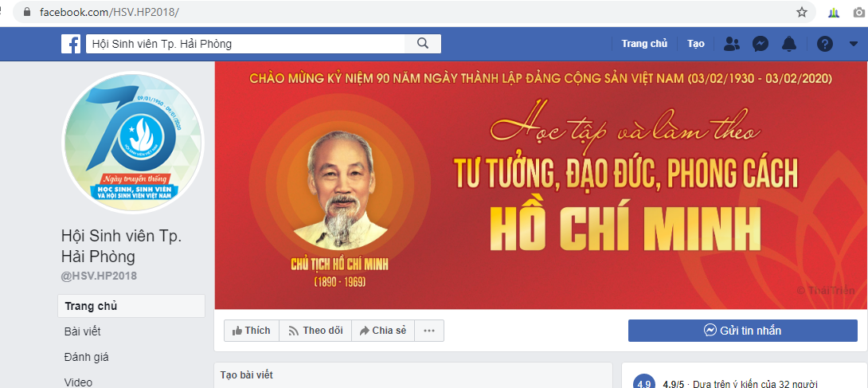Click the search magnifier button
The image size is (868, 388).
pyautogui.click(x=423, y=44)
